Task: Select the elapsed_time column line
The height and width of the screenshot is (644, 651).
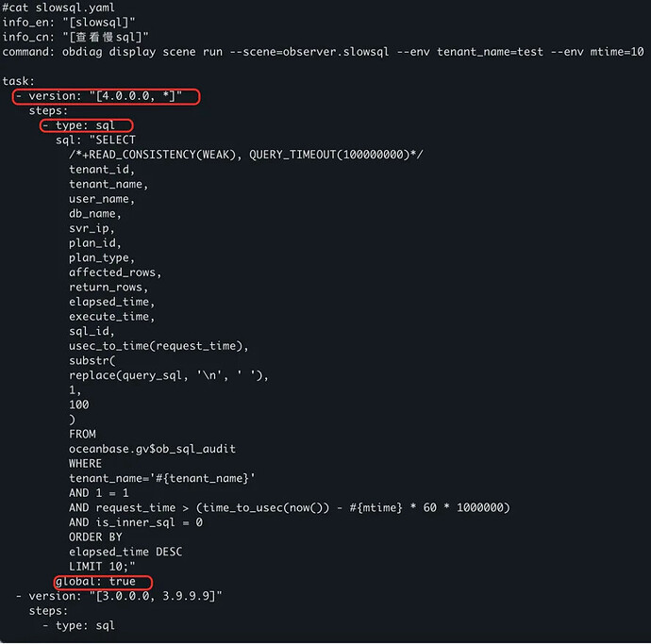Action: pos(111,302)
